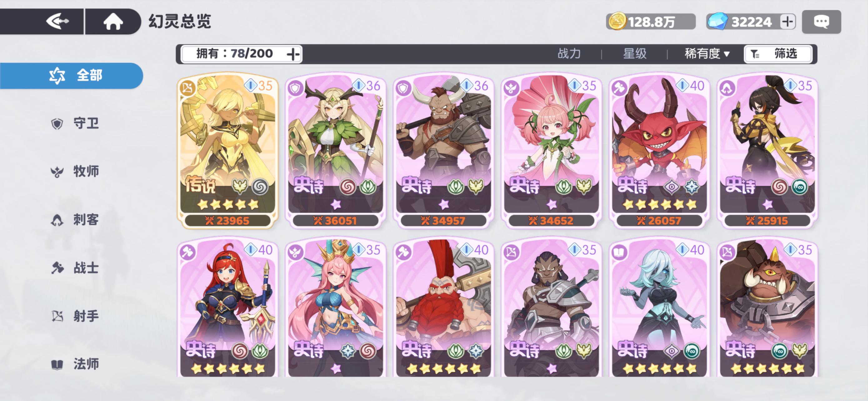
Task: Click the gold coin currency icon
Action: (617, 22)
